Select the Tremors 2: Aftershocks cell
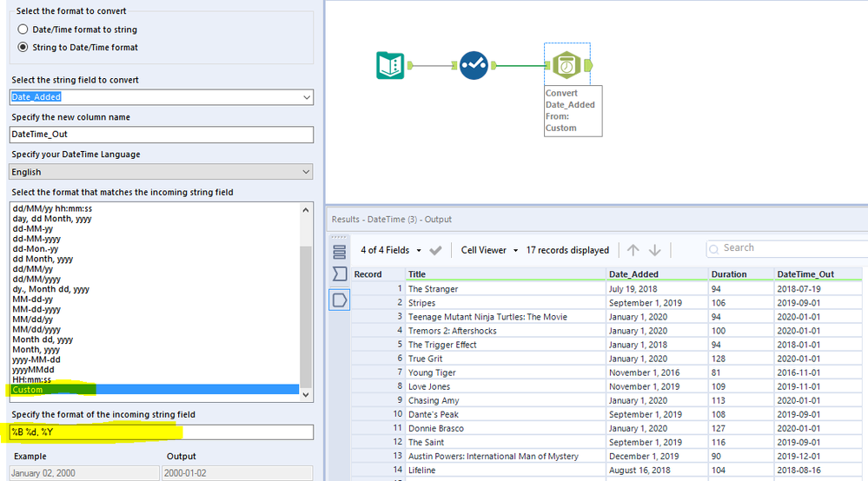This screenshot has width=868, height=481. pyautogui.click(x=506, y=331)
